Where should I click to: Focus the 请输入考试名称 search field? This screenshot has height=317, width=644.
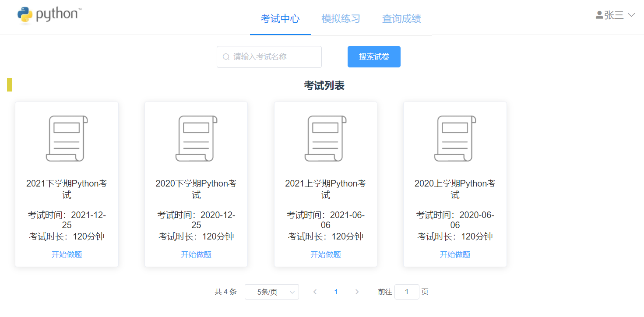click(x=269, y=57)
